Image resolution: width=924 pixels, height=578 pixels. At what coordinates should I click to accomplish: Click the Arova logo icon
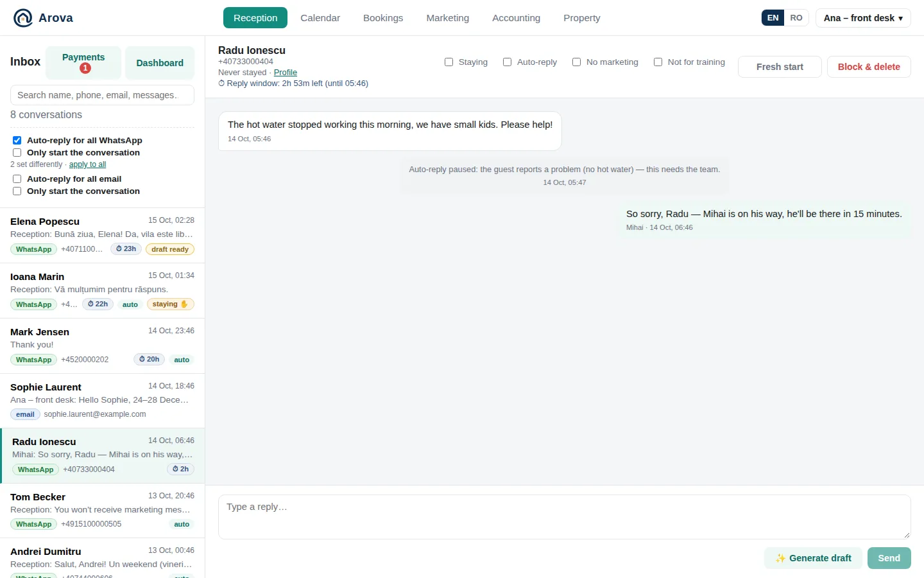click(23, 18)
